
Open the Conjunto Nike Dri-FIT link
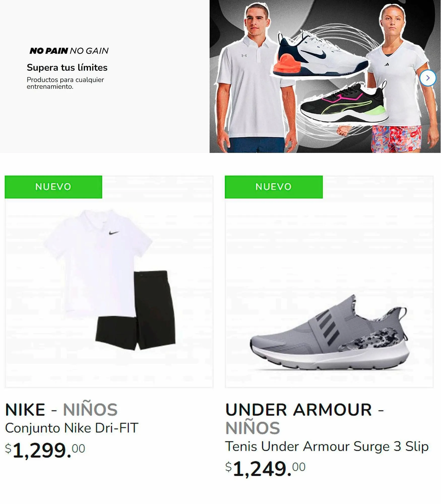tap(72, 428)
